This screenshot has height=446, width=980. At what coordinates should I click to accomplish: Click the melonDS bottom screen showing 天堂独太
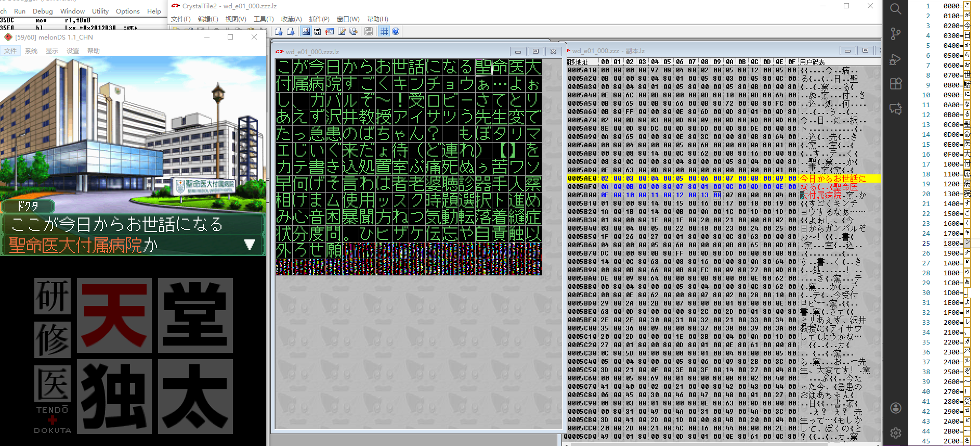click(x=133, y=351)
